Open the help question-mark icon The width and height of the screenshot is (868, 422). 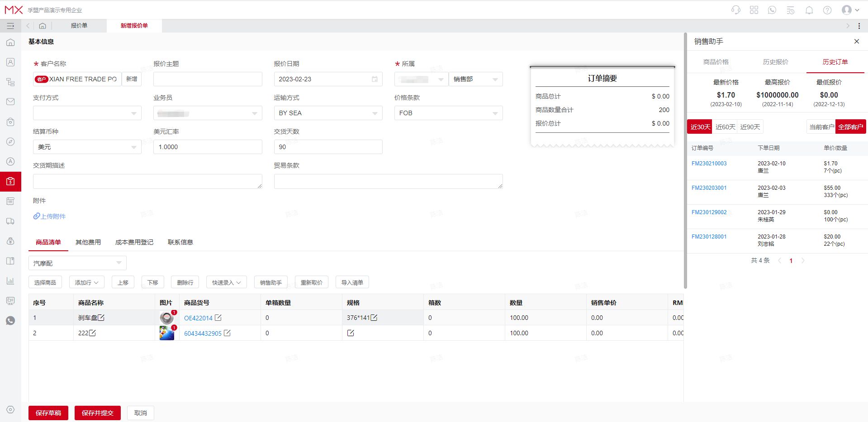[x=827, y=9]
